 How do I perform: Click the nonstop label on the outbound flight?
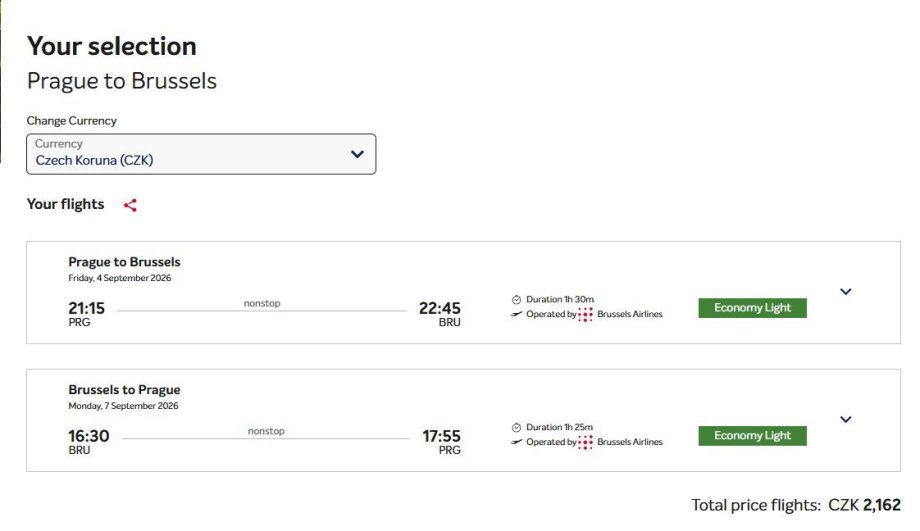[262, 302]
